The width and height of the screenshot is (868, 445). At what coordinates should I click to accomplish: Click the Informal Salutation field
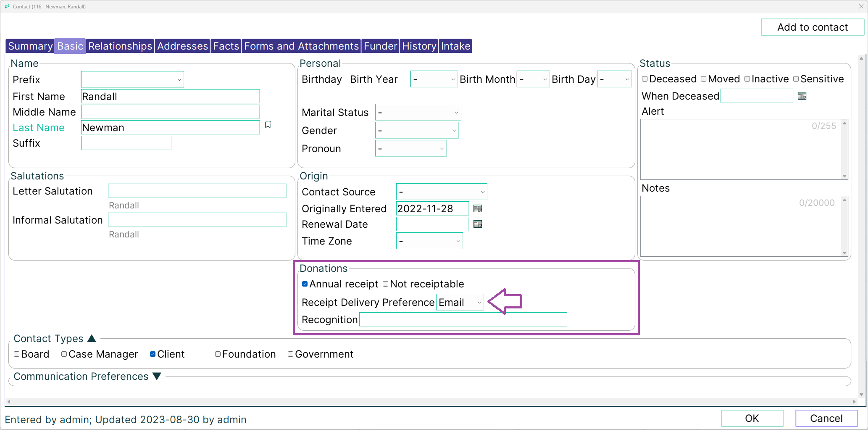[x=197, y=220]
